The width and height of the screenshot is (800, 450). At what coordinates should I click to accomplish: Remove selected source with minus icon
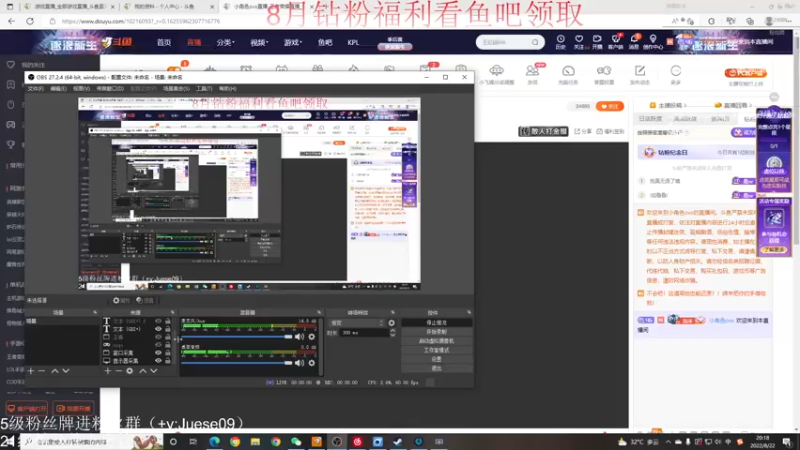coord(118,371)
